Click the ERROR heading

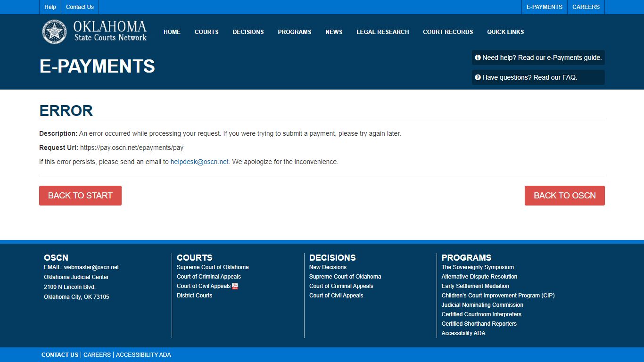(66, 110)
